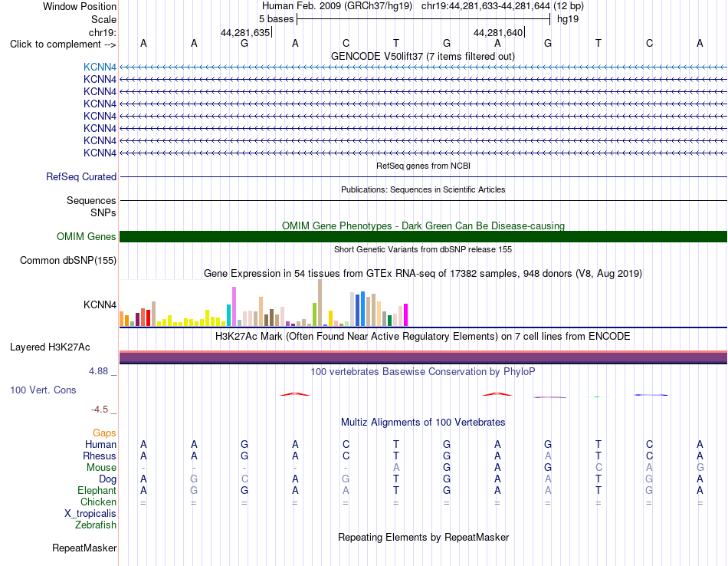This screenshot has width=728, height=566.
Task: Click the 44,281,640 position marker
Action: pos(498,32)
